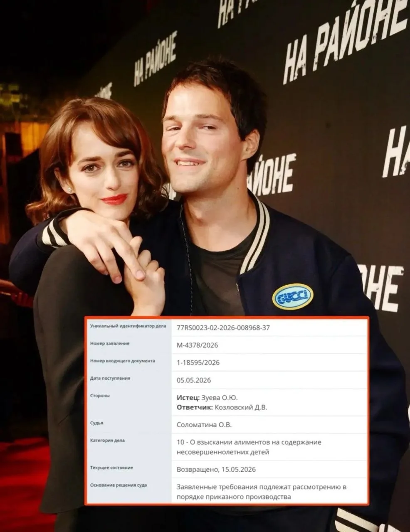Click the label 'Судья'
The width and height of the screenshot is (410, 532).
coord(96,423)
